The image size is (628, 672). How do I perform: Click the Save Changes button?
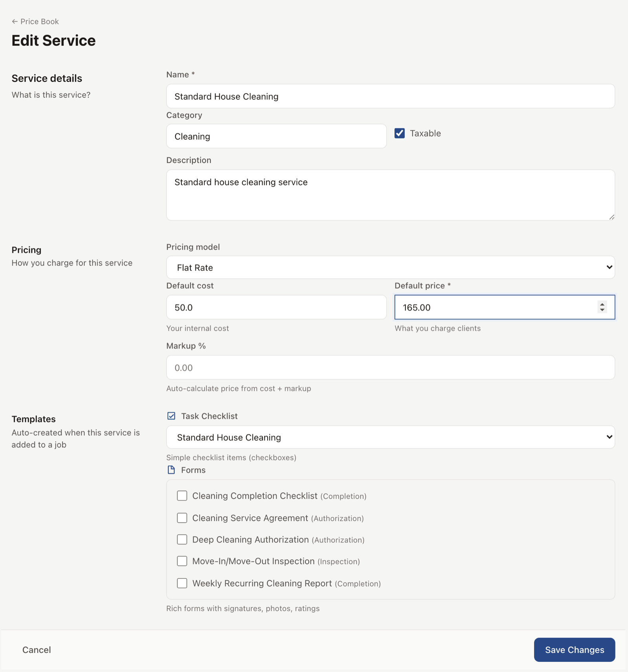[574, 650]
